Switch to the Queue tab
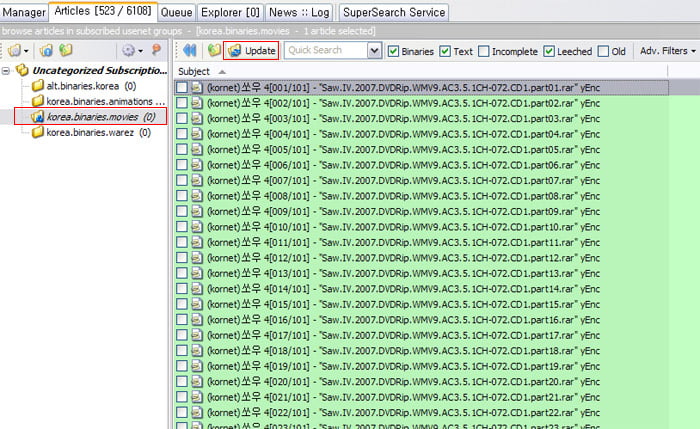 176,12
